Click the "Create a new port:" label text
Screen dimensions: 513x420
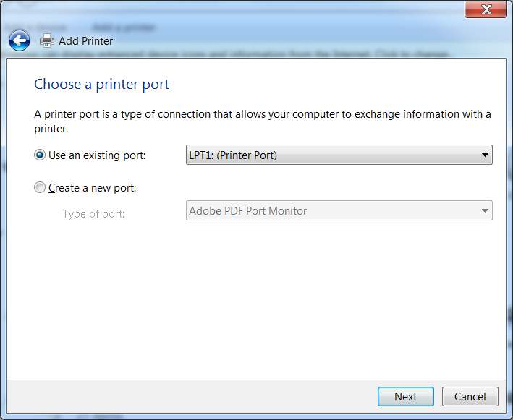(x=93, y=188)
